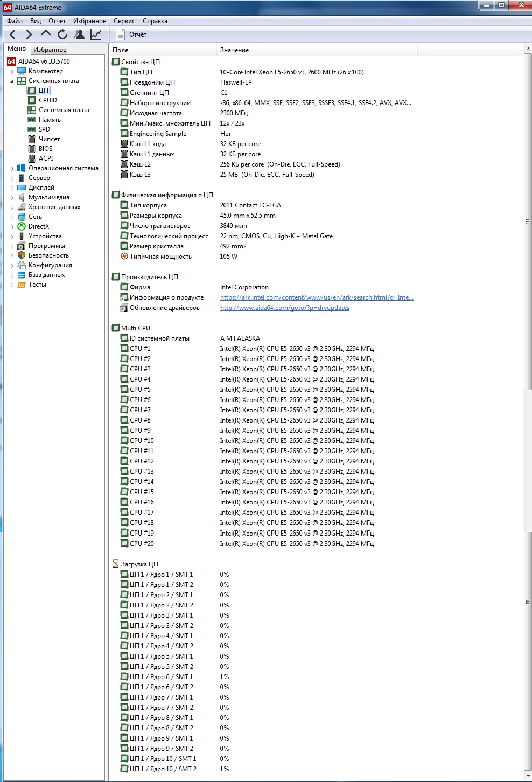Click the Мультимедиа speaker icon

pyautogui.click(x=22, y=197)
